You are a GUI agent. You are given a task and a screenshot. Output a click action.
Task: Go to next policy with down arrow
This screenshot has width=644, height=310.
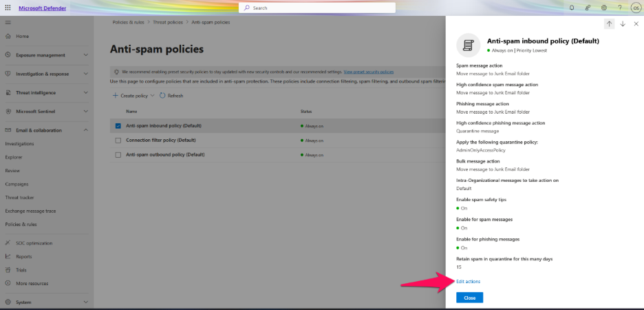point(623,23)
